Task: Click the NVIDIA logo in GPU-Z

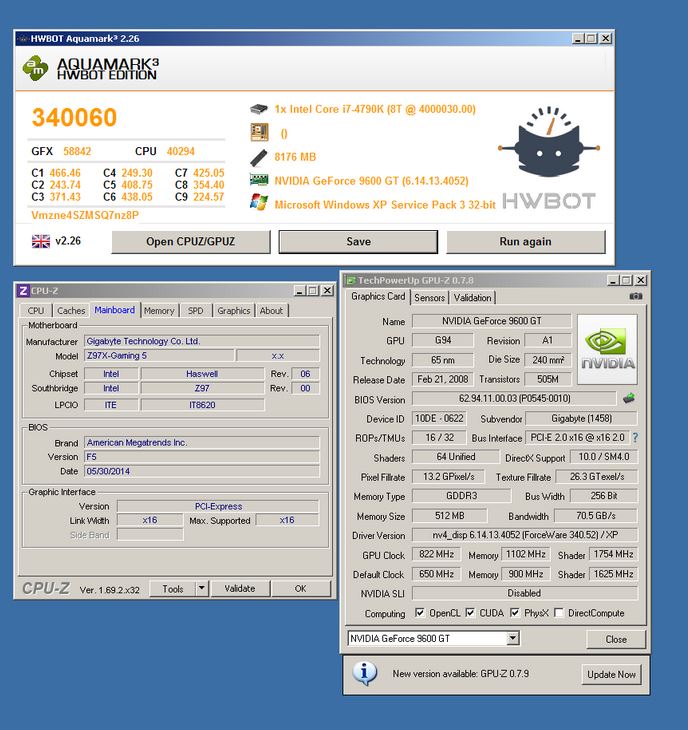Action: (x=607, y=349)
